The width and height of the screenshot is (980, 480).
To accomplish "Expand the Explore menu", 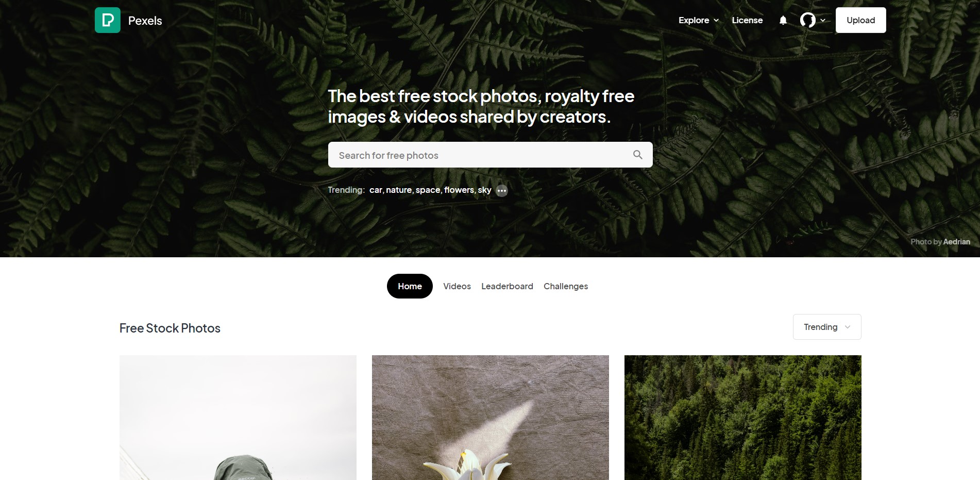I will pyautogui.click(x=698, y=20).
